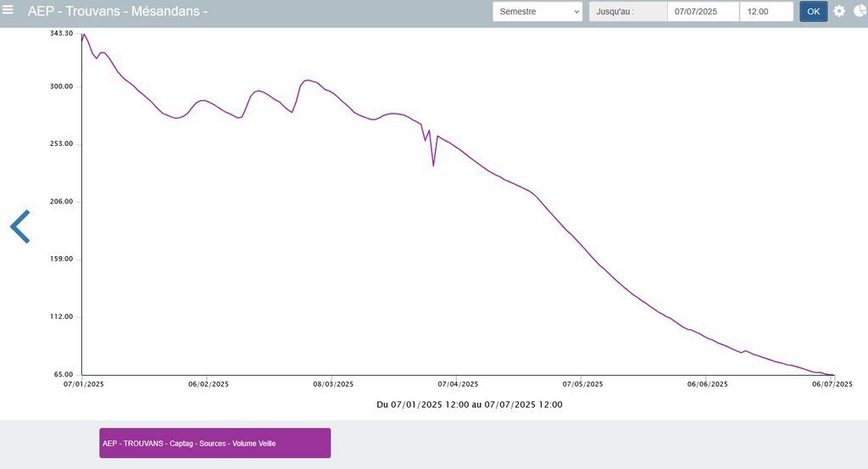Screen dimensions: 868x469
Task: Go to previous period with left chevron
Action: pyautogui.click(x=19, y=226)
